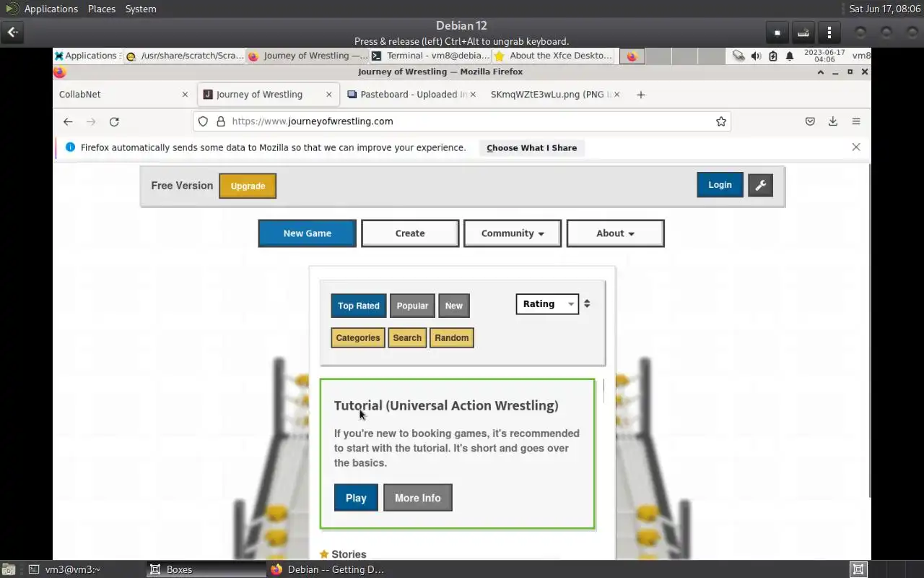Bookmark page with the star icon
The width and height of the screenshot is (924, 578).
coord(721,121)
